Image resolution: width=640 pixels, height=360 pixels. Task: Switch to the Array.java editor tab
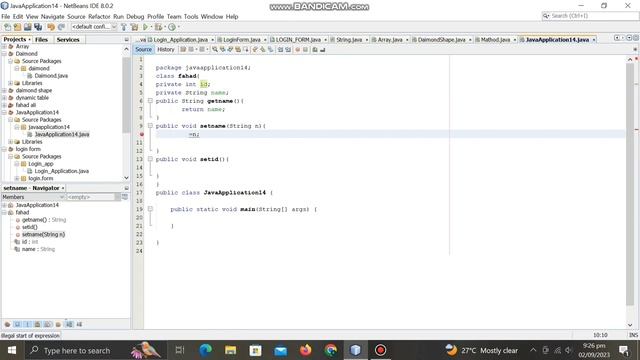[390, 40]
